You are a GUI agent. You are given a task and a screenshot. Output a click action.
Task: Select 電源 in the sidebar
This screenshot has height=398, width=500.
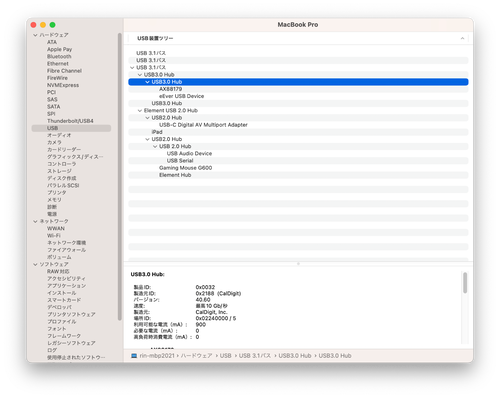click(52, 214)
